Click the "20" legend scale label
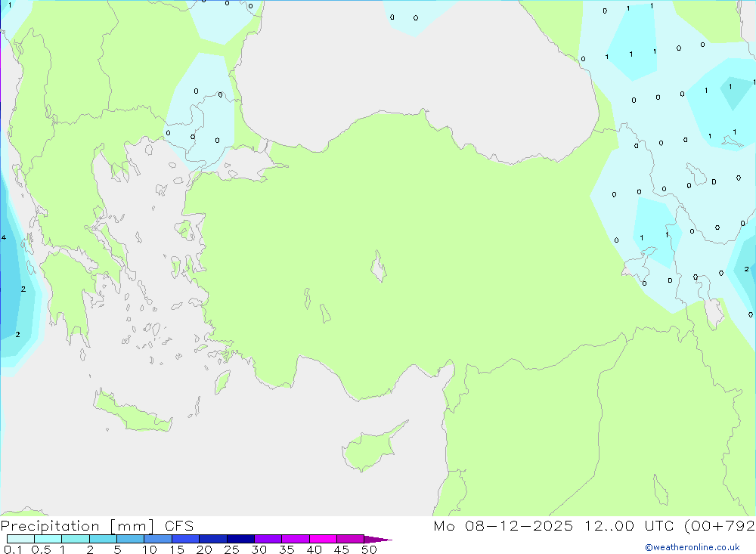The width and height of the screenshot is (756, 554). tap(204, 549)
